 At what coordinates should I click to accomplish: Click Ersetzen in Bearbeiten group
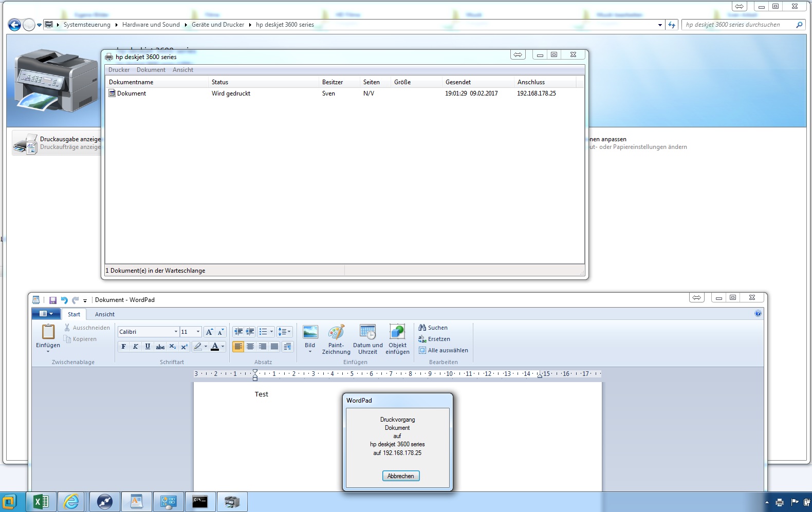434,339
